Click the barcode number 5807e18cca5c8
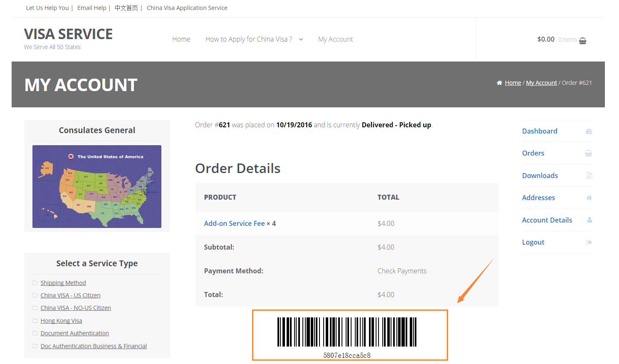Screen dimensions: 619x364 coord(347,355)
